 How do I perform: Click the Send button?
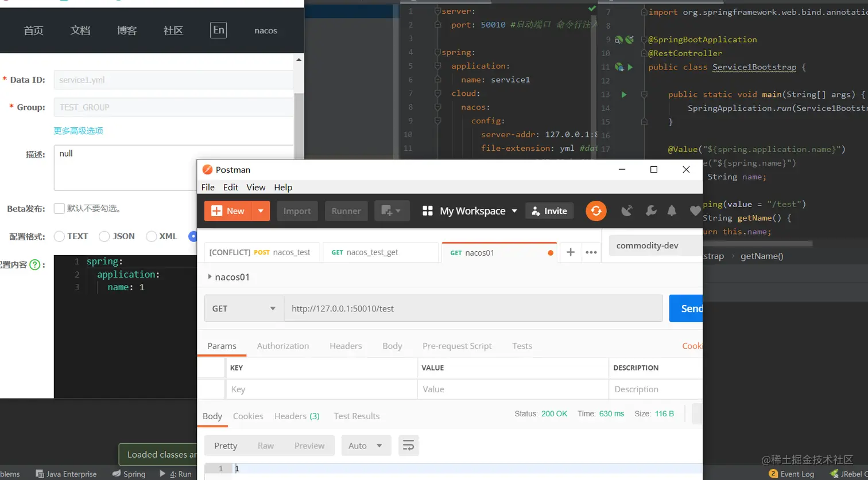[x=686, y=309]
